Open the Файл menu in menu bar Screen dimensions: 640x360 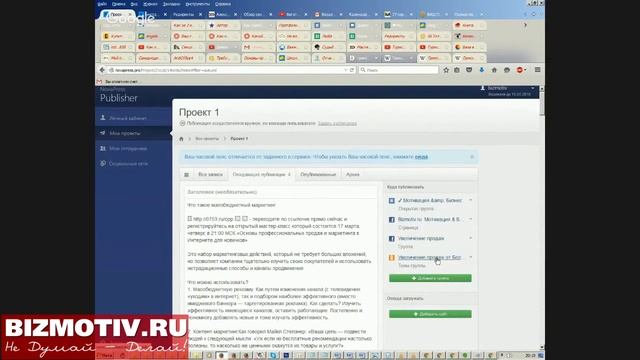[102, 4]
